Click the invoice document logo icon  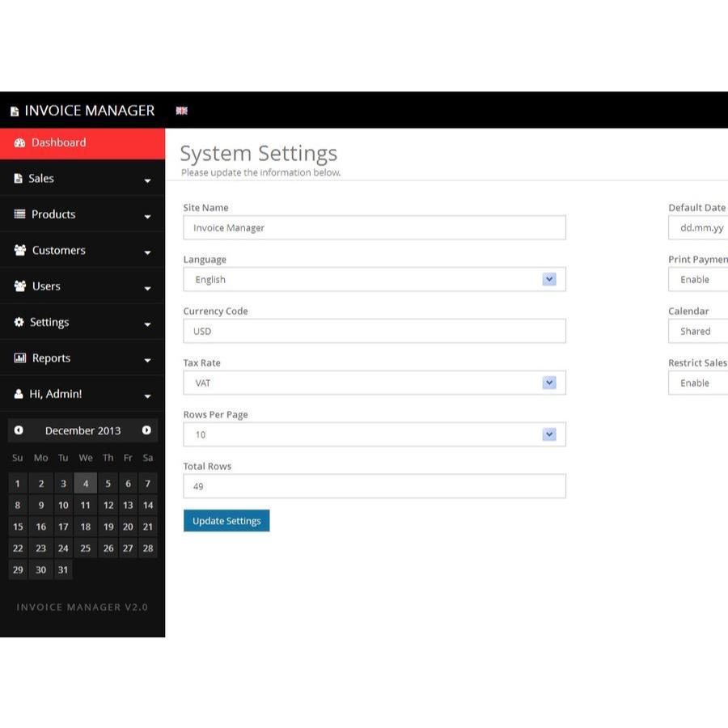click(x=15, y=111)
